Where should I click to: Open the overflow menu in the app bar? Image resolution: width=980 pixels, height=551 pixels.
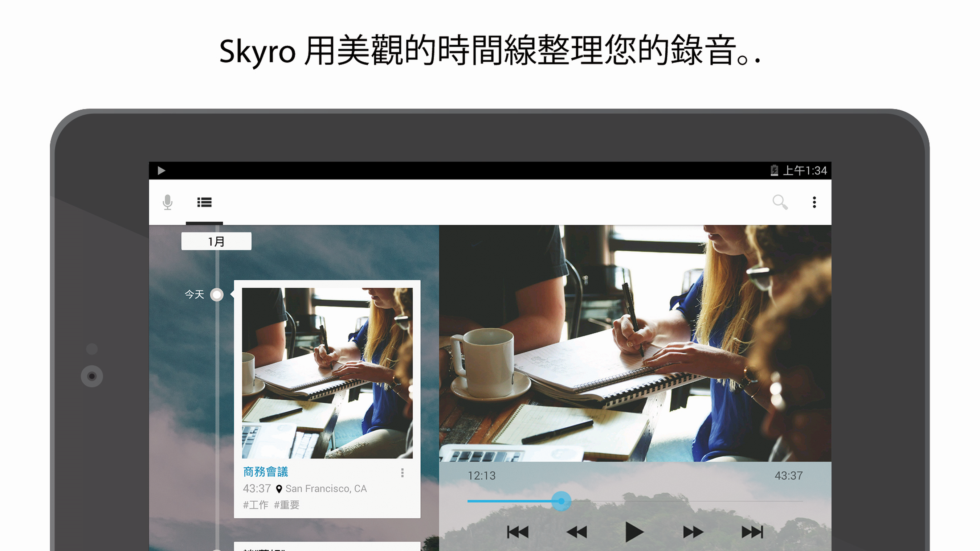point(814,202)
